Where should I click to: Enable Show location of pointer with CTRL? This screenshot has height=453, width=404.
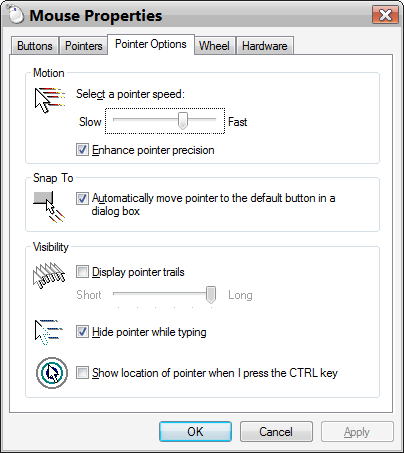click(x=82, y=372)
